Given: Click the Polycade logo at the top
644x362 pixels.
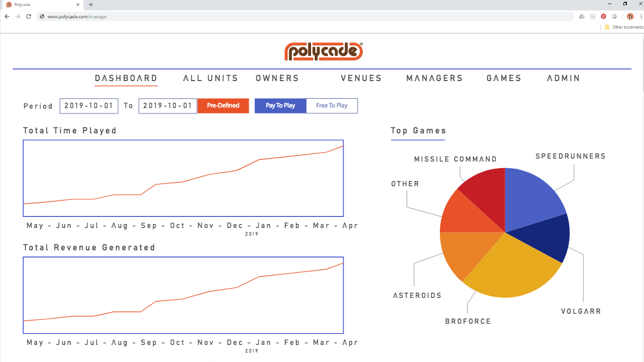Looking at the screenshot, I should [323, 52].
